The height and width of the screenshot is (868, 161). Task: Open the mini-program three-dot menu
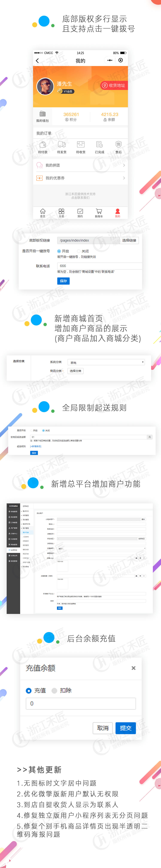(x=110, y=60)
